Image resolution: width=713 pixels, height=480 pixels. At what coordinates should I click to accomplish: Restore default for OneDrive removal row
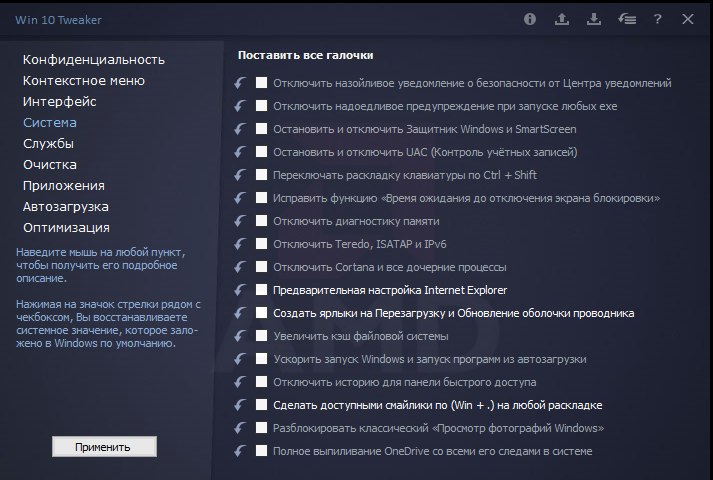click(240, 451)
